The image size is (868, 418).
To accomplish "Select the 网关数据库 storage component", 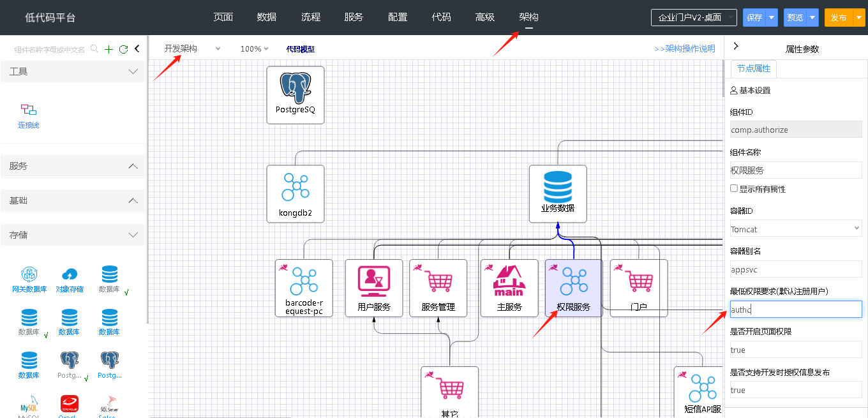I will (29, 280).
